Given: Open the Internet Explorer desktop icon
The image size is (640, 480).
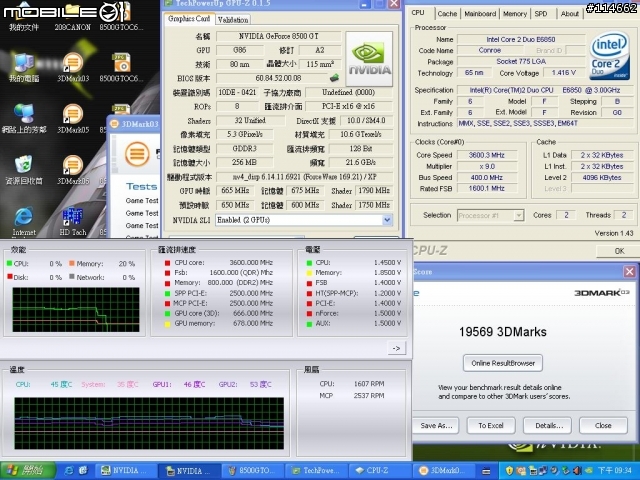Looking at the screenshot, I should pyautogui.click(x=24, y=221).
